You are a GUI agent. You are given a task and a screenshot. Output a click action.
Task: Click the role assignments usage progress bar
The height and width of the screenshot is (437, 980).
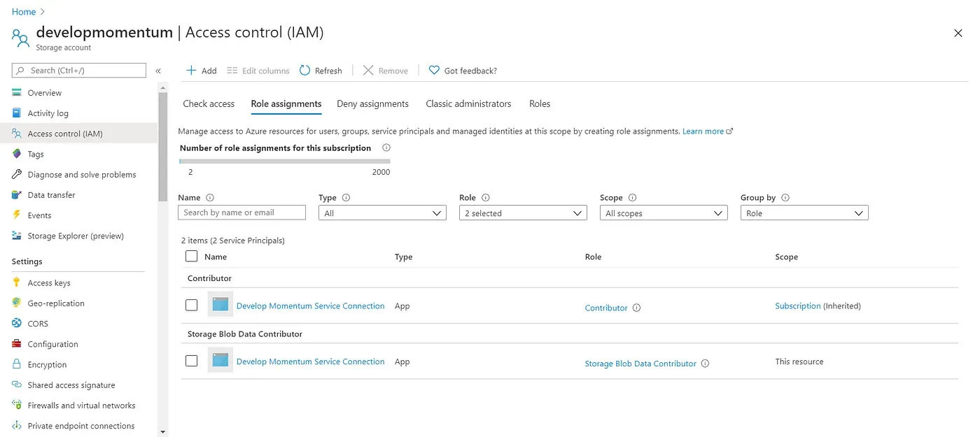(285, 162)
